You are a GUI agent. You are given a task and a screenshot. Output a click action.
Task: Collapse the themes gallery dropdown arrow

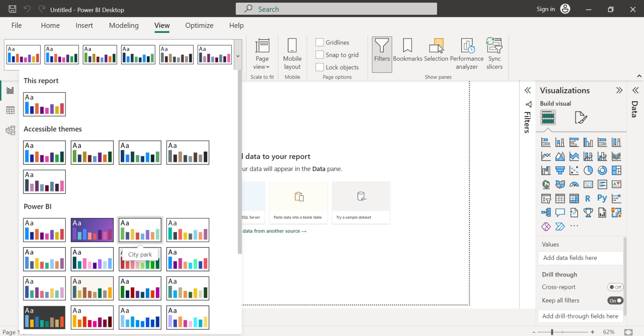238,56
